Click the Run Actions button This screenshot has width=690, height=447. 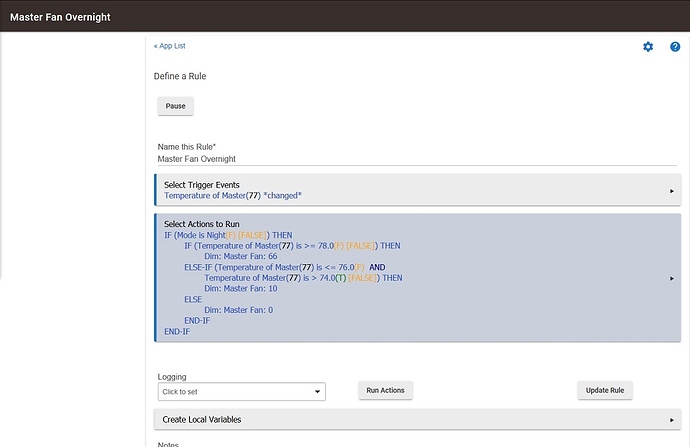click(385, 390)
